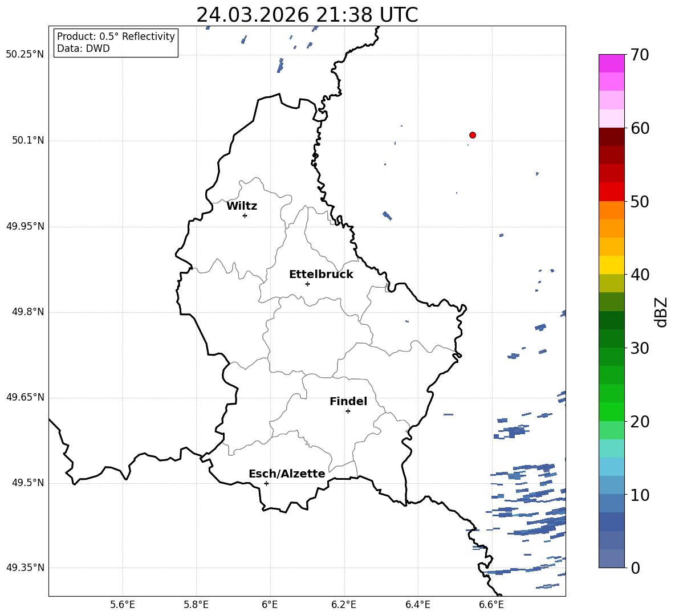Click the Product: 0.5° Reflectivity text
The width and height of the screenshot is (675, 616).
116,36
